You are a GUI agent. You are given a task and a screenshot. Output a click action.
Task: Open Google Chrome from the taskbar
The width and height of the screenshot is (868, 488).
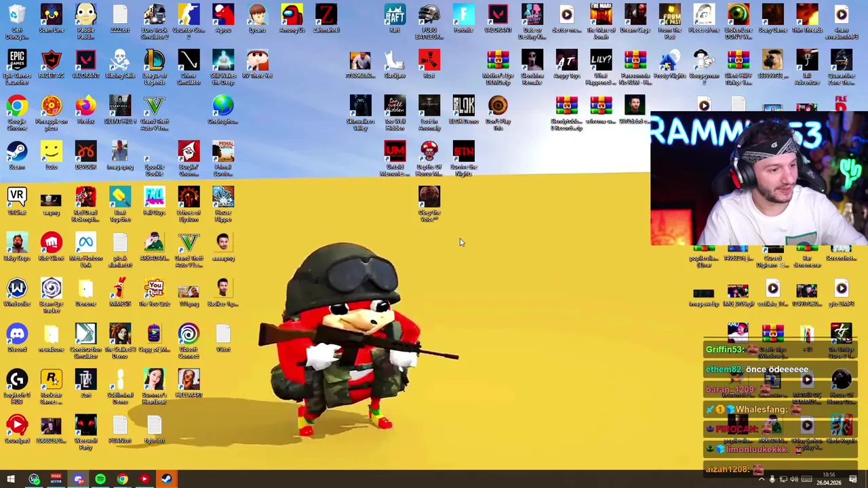[122, 479]
